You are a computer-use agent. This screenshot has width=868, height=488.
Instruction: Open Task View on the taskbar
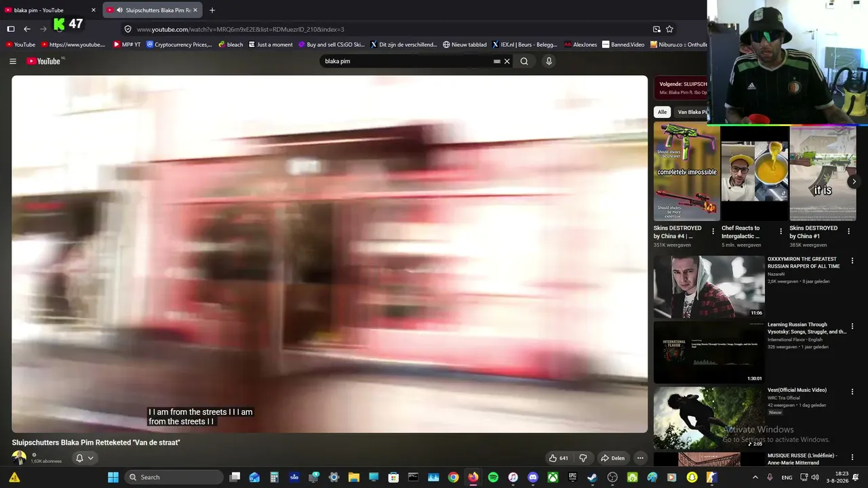pos(235,477)
